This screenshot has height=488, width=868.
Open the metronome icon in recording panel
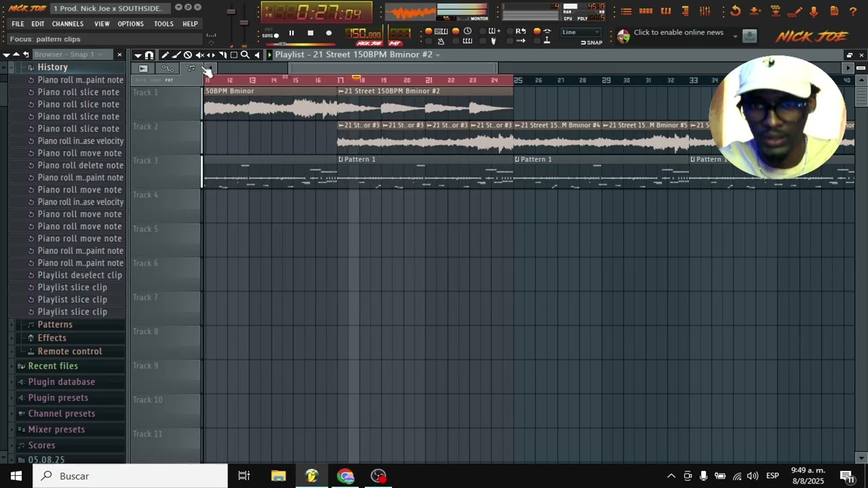pos(441,41)
